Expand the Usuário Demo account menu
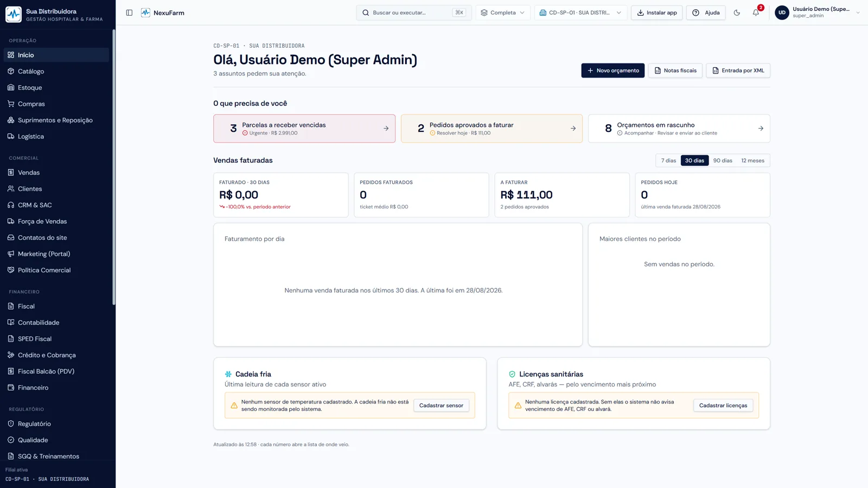Screen dimensions: 868x488 tap(818, 12)
